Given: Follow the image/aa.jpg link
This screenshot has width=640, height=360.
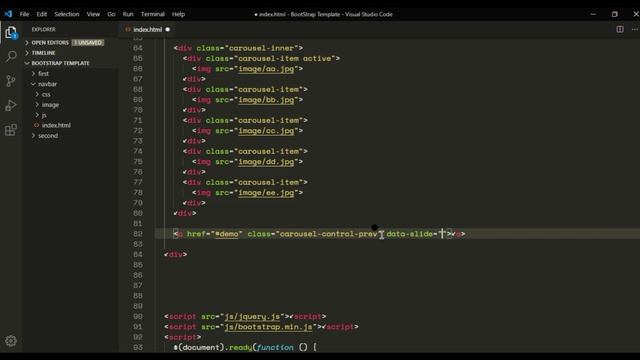Looking at the screenshot, I should 266,69.
